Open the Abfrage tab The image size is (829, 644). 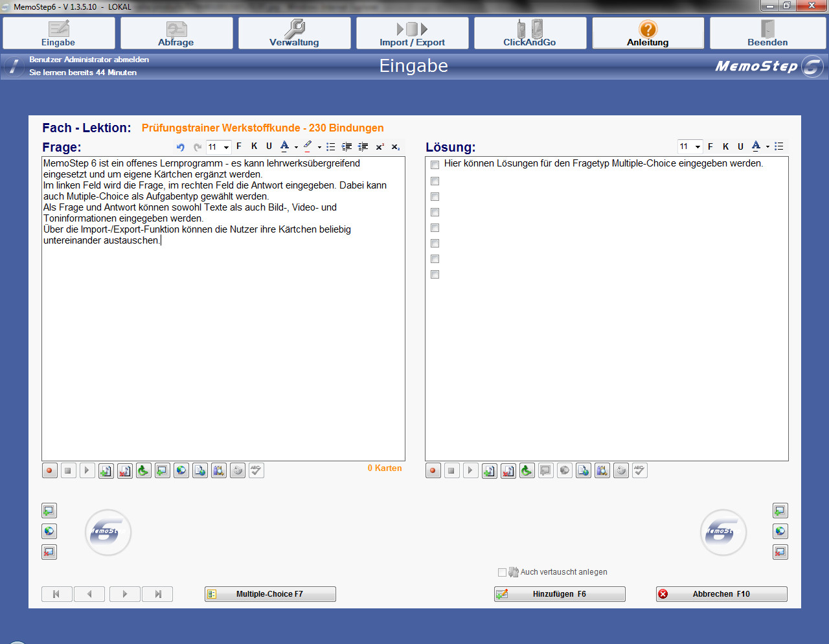[x=176, y=33]
